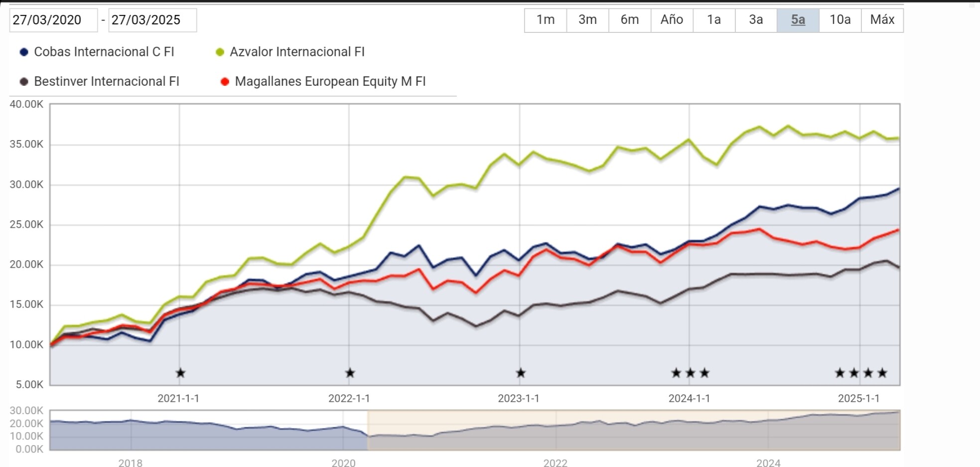Select the 1m time range
This screenshot has width=980, height=467.
pyautogui.click(x=546, y=20)
